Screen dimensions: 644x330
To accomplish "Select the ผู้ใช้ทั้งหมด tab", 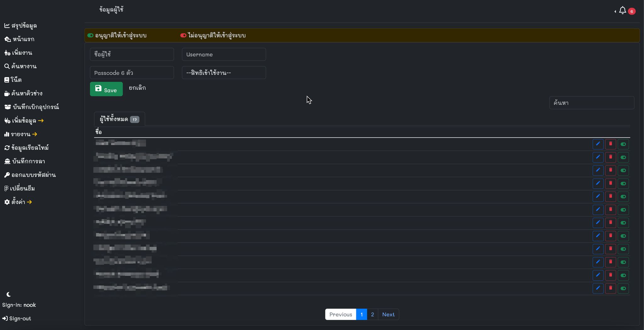I will (119, 119).
